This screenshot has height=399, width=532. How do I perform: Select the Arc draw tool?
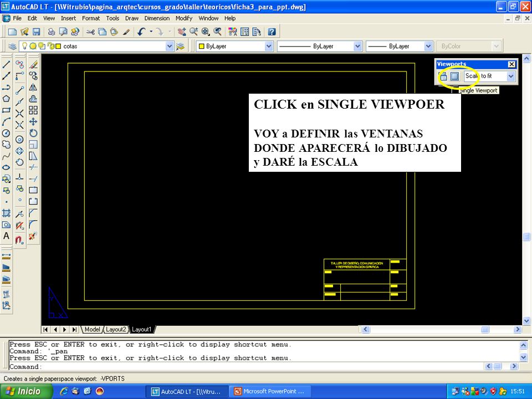click(6, 122)
